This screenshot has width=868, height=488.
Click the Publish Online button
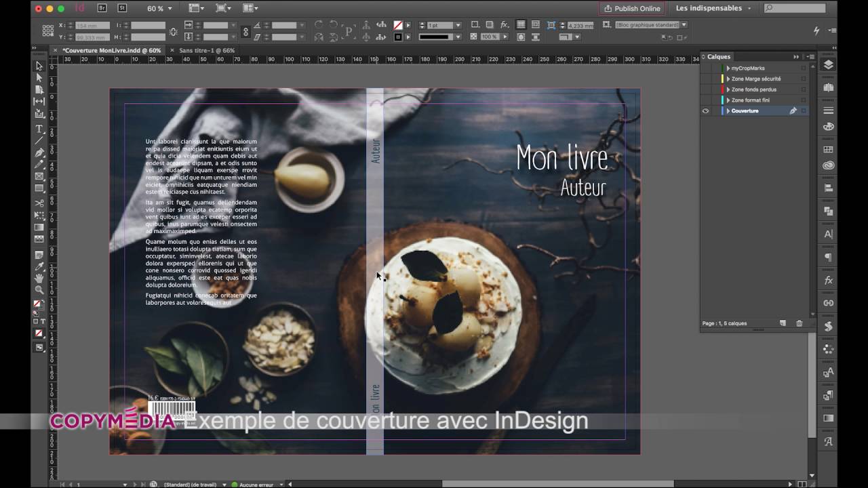click(632, 8)
